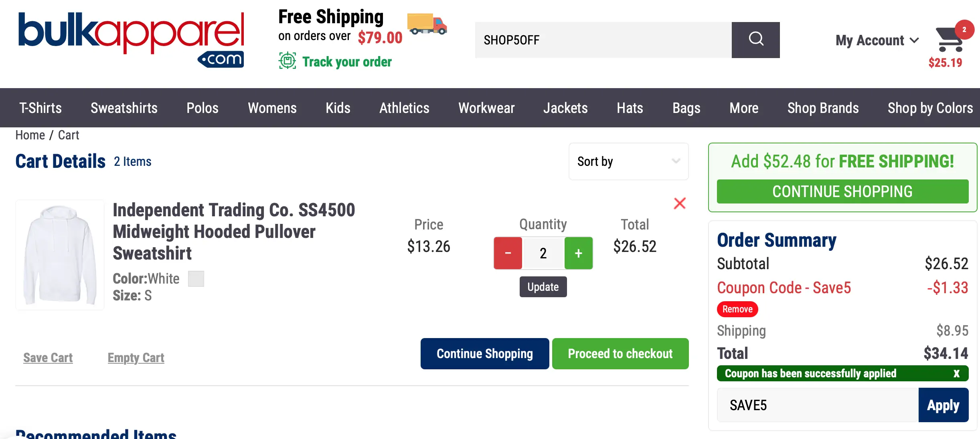Select Shop Brands in navigation bar
This screenshot has height=439, width=980.
tap(823, 108)
